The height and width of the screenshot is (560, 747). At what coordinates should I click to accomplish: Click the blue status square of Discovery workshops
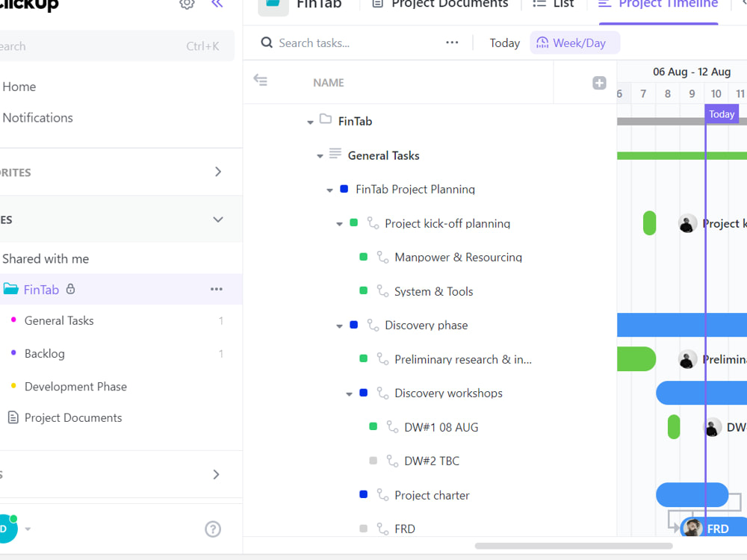tap(364, 393)
